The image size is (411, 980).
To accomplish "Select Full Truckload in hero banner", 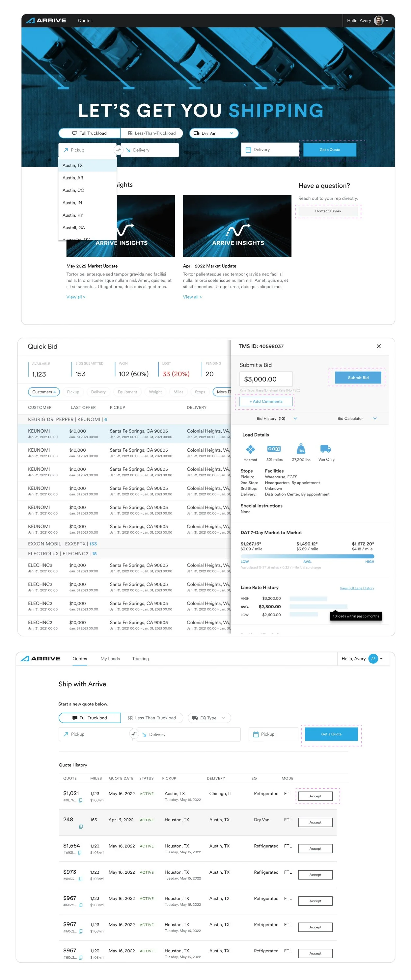I will (90, 133).
